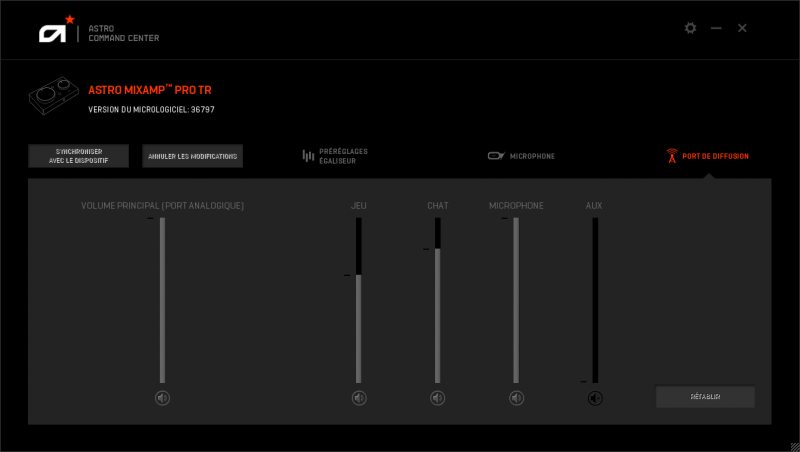Adjust the Volume Principal slider
800x452 pixels.
click(x=162, y=300)
